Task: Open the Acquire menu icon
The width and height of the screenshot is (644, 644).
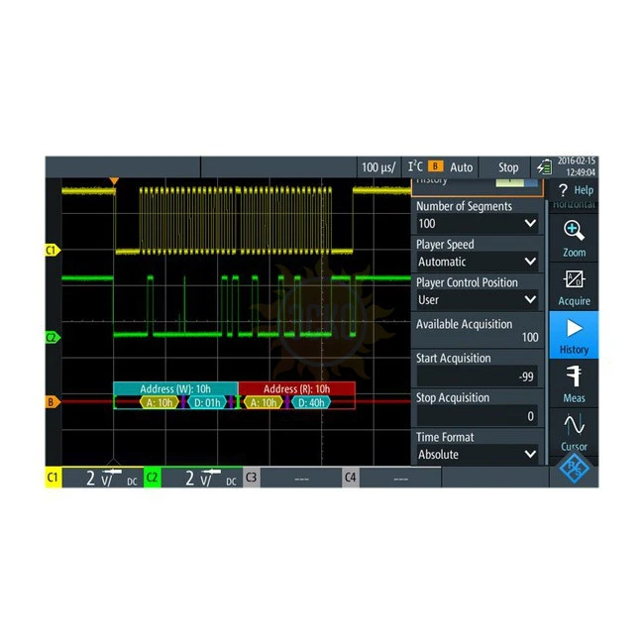Action: pyautogui.click(x=574, y=287)
